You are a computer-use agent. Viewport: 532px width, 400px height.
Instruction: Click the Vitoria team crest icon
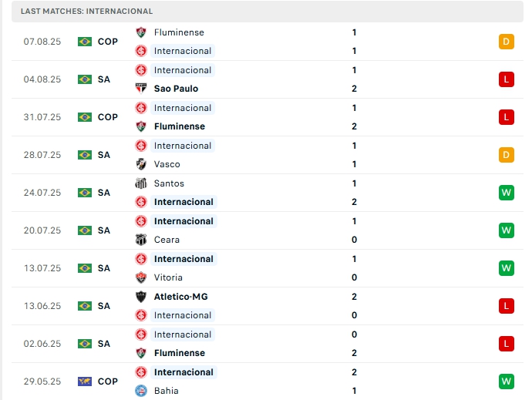pyautogui.click(x=141, y=277)
